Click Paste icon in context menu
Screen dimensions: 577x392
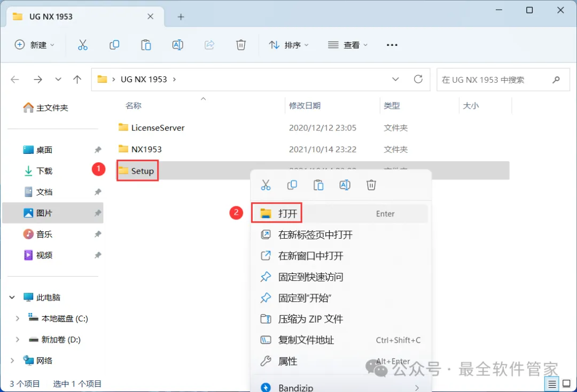(318, 185)
